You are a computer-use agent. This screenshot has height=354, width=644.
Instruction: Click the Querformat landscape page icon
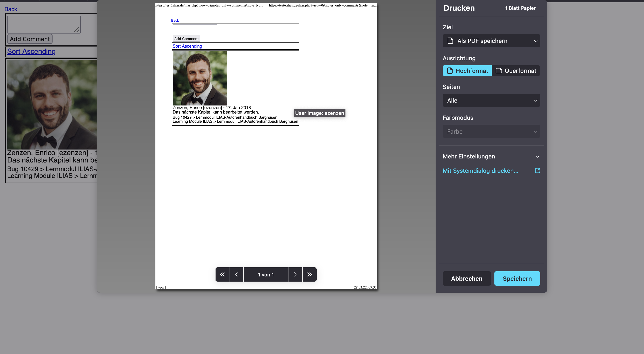(x=498, y=71)
